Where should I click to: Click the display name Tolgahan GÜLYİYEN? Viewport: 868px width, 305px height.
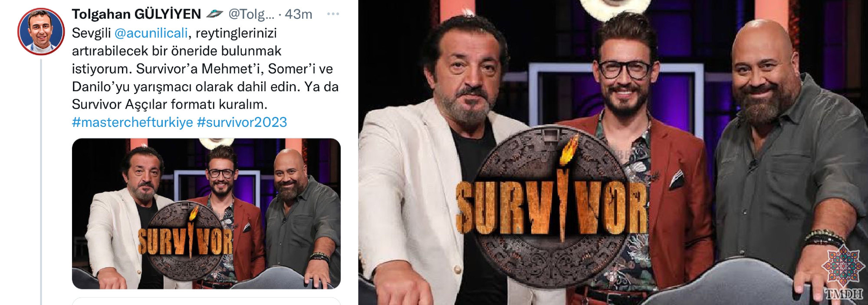(136, 14)
